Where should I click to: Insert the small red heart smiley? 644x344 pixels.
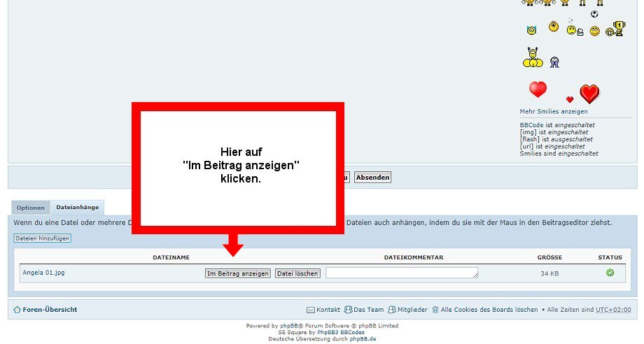click(569, 99)
